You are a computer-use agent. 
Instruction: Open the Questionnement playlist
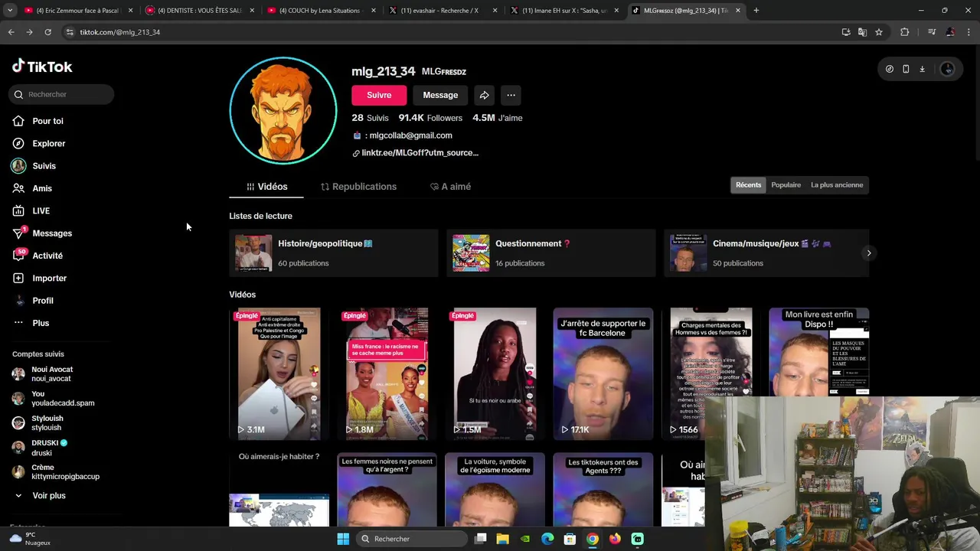(x=550, y=253)
